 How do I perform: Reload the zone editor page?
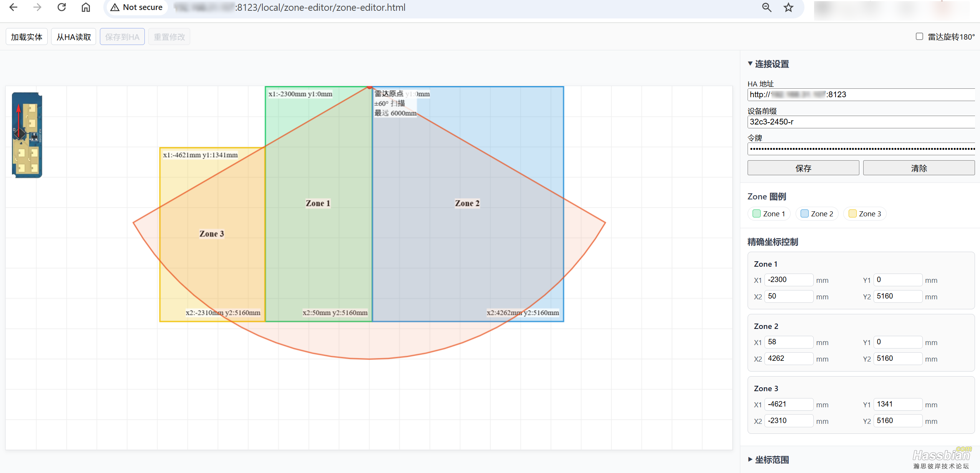click(x=61, y=7)
